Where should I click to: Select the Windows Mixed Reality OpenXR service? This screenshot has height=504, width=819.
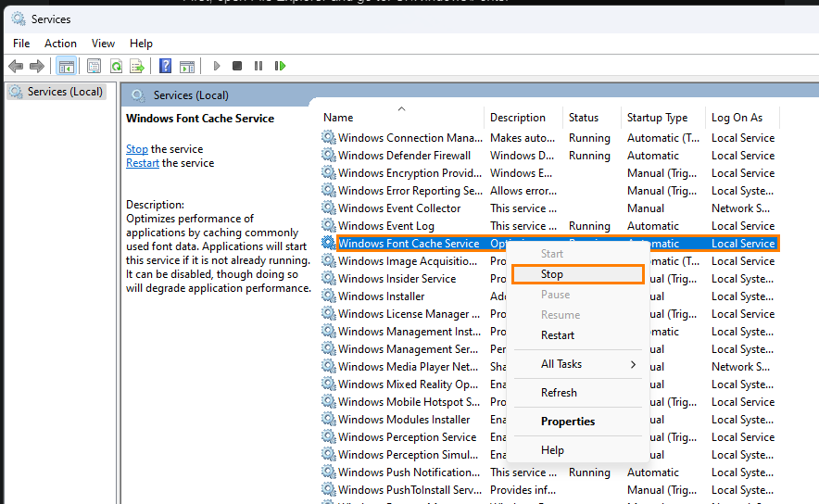(x=408, y=384)
